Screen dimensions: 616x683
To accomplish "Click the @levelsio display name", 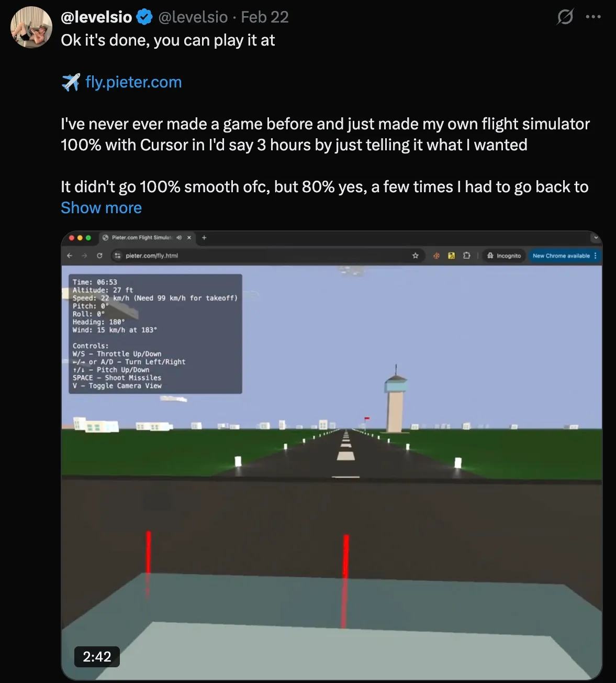I will (x=96, y=17).
